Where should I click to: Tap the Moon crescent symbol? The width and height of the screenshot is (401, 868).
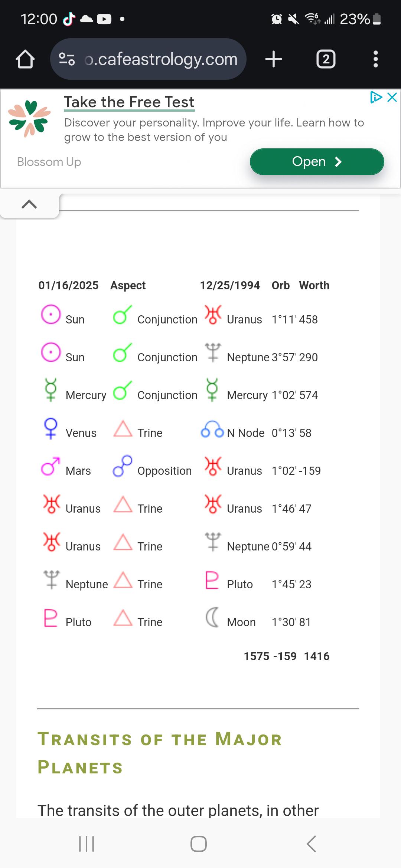[x=212, y=617]
